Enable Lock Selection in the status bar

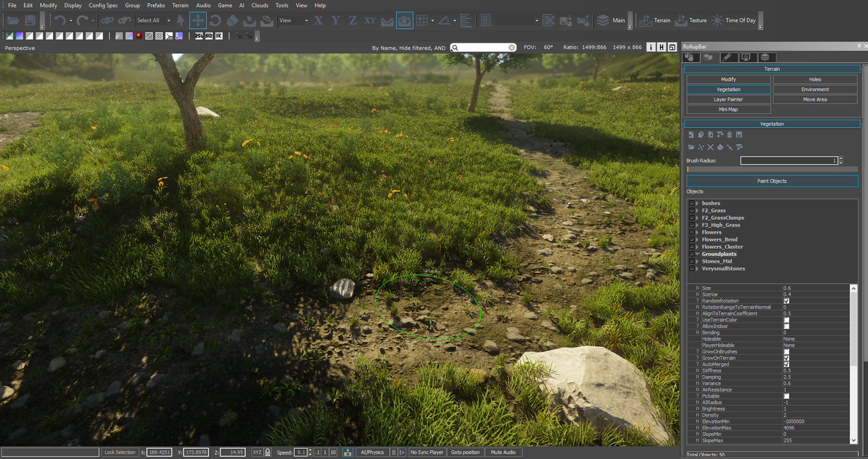click(120, 452)
